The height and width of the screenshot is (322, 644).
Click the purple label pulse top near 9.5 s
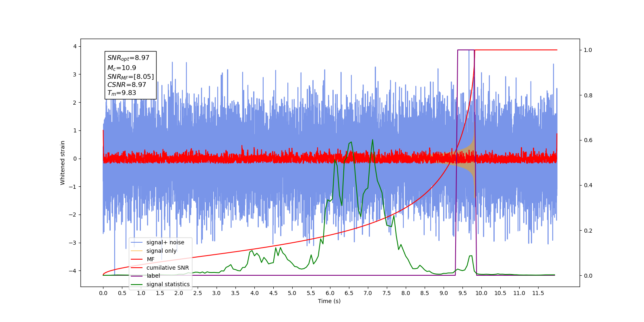point(466,50)
